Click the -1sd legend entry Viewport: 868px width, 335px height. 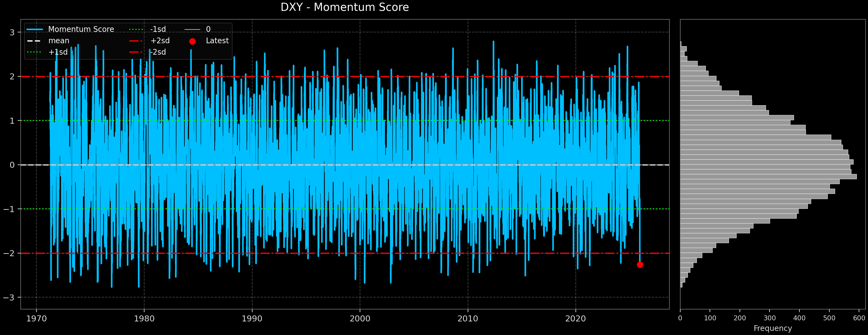(x=158, y=29)
